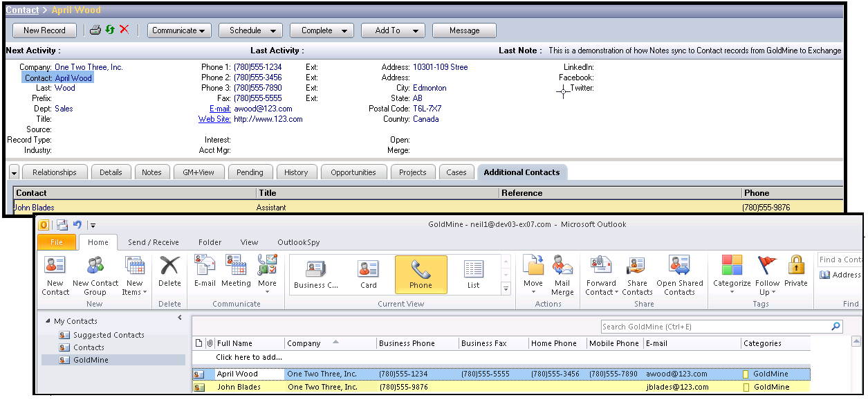Switch to Send / Receive ribbon tab
Screen dimensions: 868x400
[154, 242]
